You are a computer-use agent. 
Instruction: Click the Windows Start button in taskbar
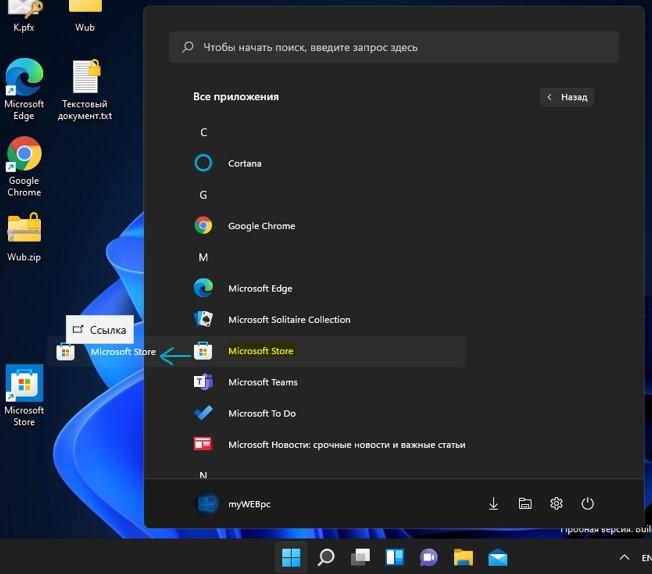(291, 557)
